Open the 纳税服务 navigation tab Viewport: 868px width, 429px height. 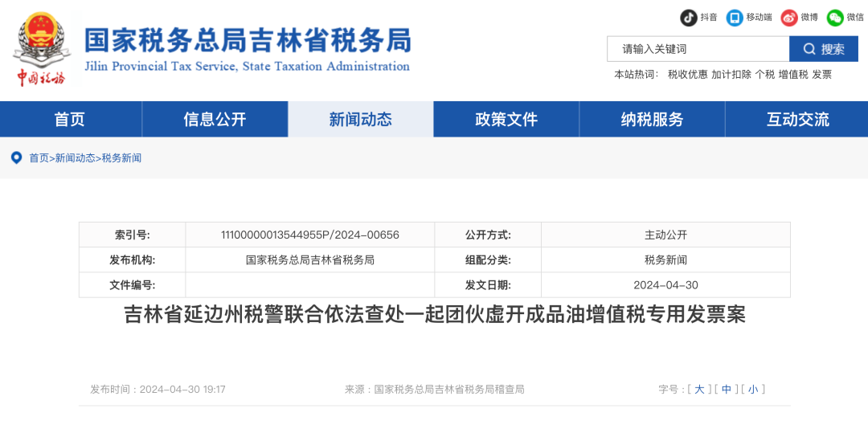[x=652, y=119]
